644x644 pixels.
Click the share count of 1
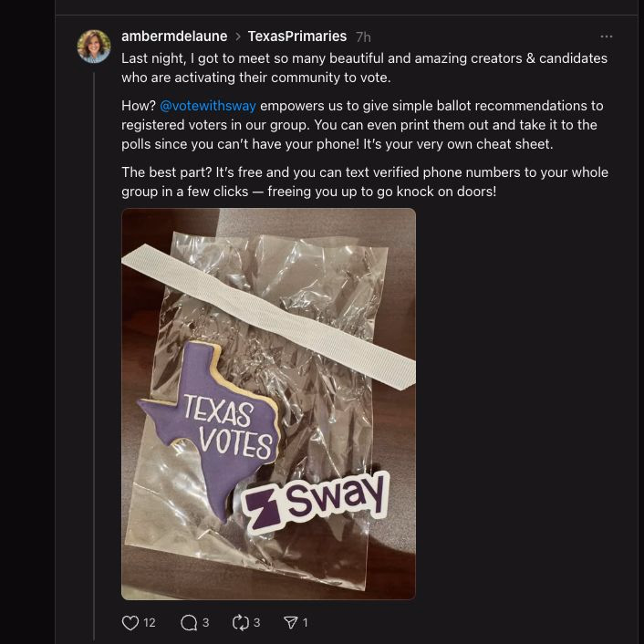[x=305, y=623]
